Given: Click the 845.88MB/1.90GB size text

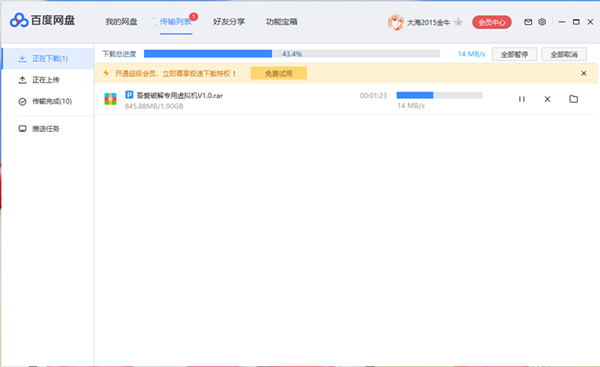Looking at the screenshot, I should 154,106.
